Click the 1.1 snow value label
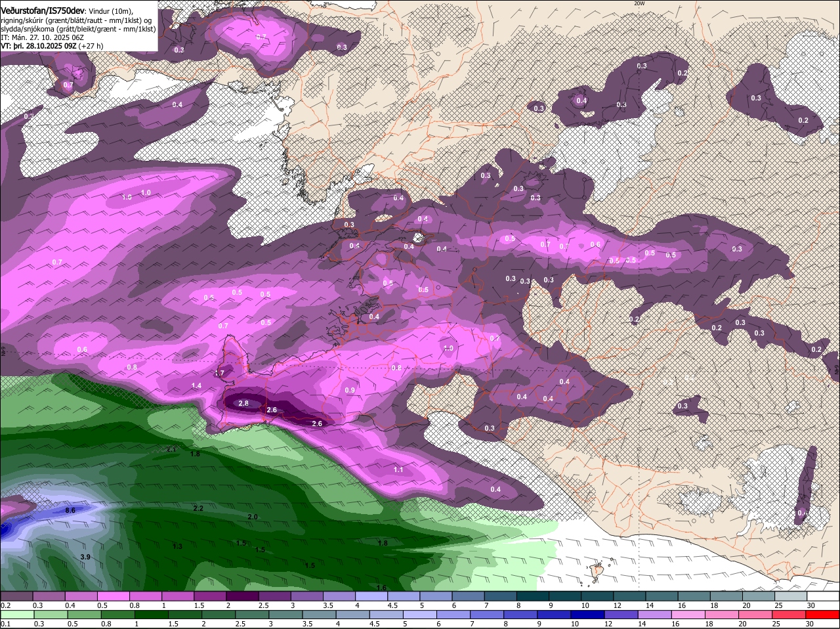Image resolution: width=840 pixels, height=629 pixels. click(x=398, y=469)
